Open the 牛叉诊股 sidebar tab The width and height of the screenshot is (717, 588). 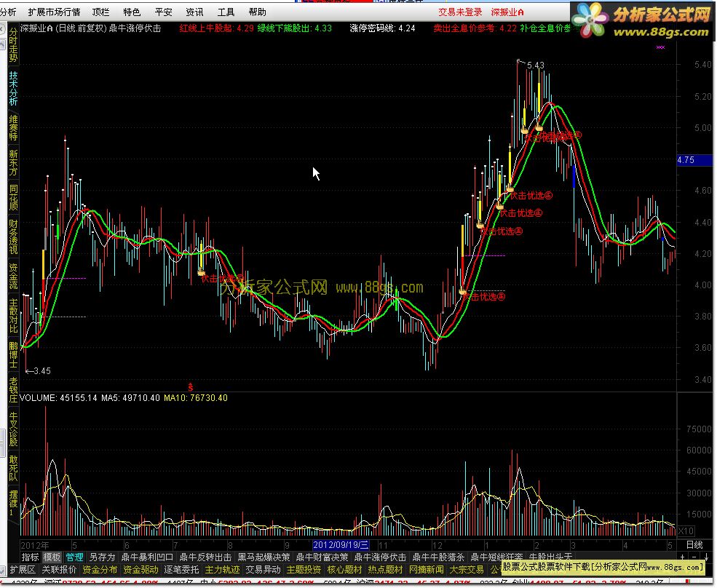13,429
